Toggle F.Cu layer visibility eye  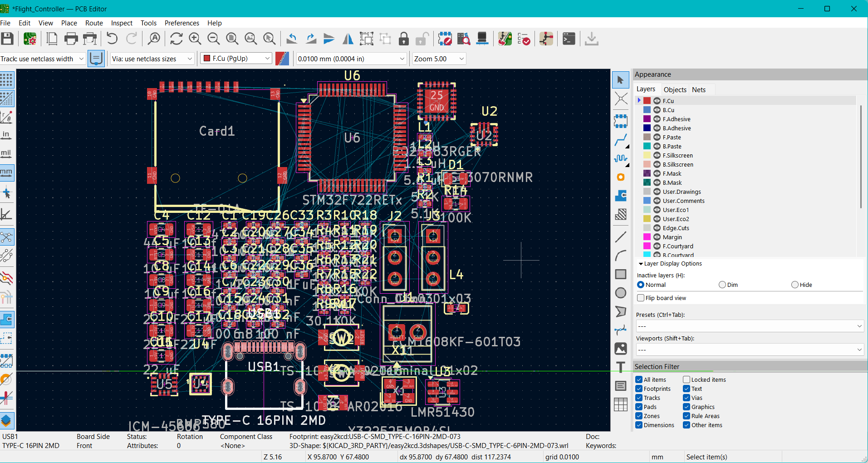657,101
